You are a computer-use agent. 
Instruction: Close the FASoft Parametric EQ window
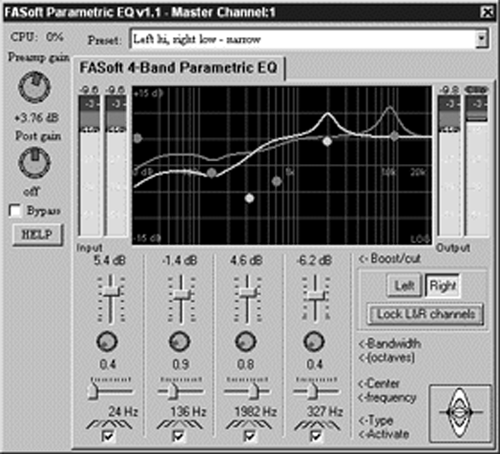point(487,13)
